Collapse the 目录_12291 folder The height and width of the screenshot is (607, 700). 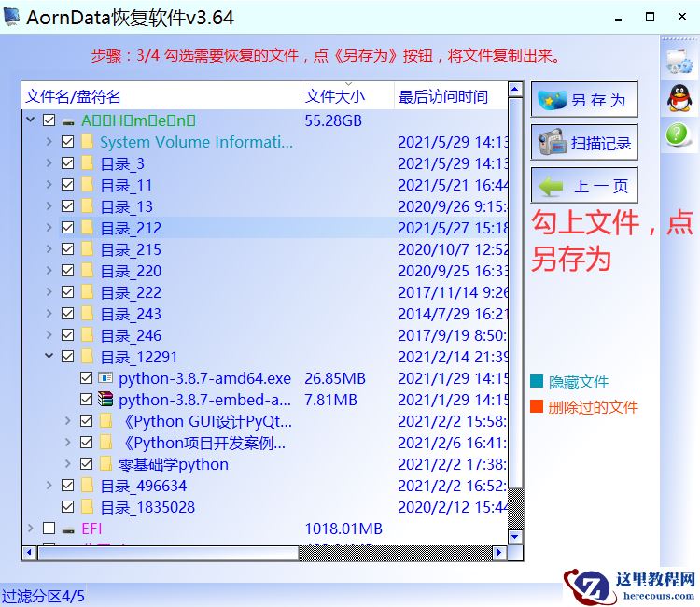click(x=49, y=356)
